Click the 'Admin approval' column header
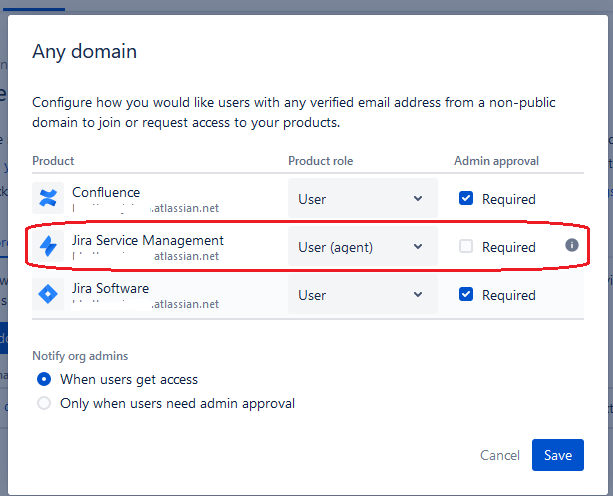Screen dimensions: 613x496 click(497, 161)
